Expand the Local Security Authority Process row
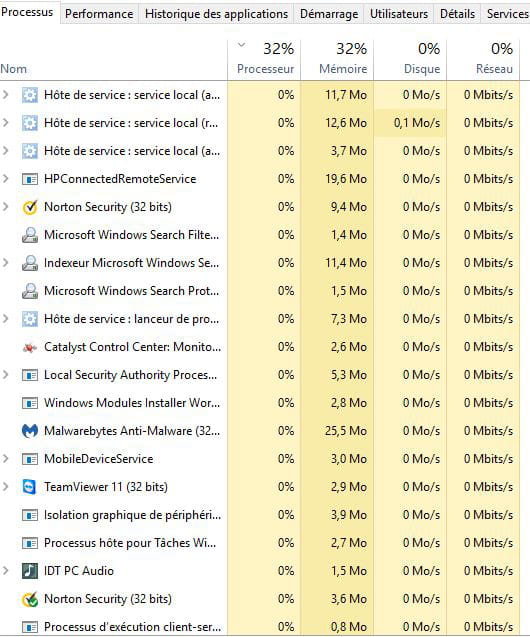This screenshot has height=637, width=530. [6, 375]
